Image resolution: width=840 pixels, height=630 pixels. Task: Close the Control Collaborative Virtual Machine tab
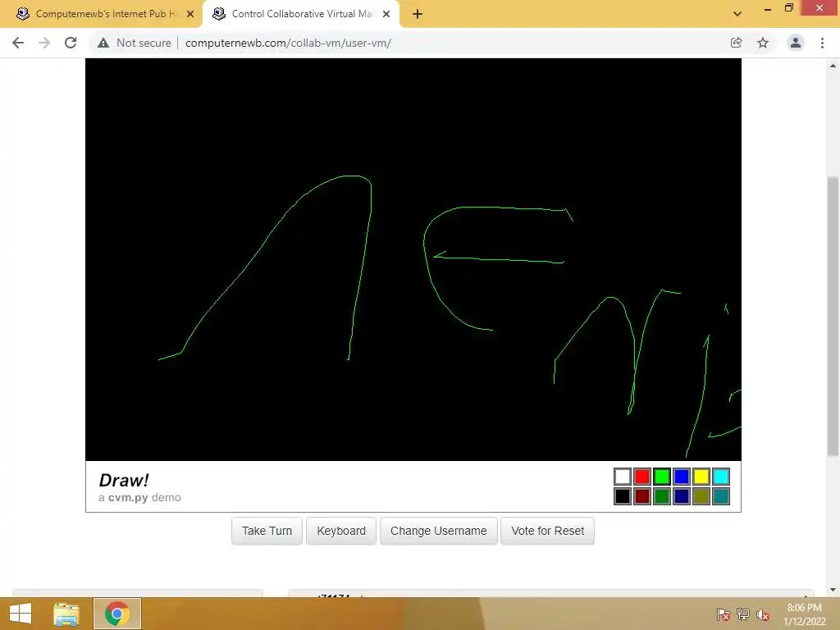[386, 14]
